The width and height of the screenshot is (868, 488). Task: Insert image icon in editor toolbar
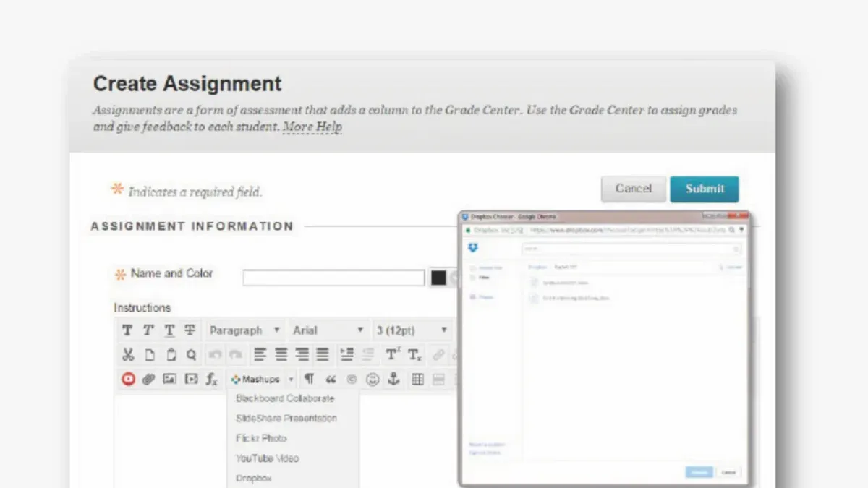pyautogui.click(x=170, y=379)
